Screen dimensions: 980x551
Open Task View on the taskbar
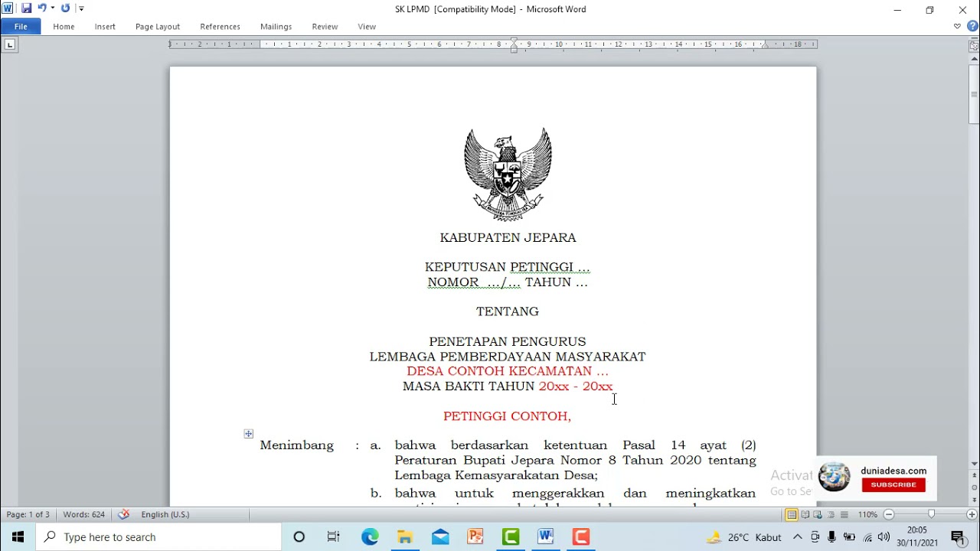[x=333, y=537]
